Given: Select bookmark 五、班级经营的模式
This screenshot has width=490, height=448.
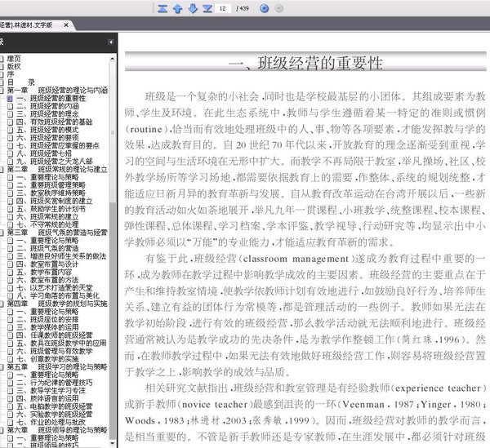Looking at the screenshot, I should click(47, 130).
